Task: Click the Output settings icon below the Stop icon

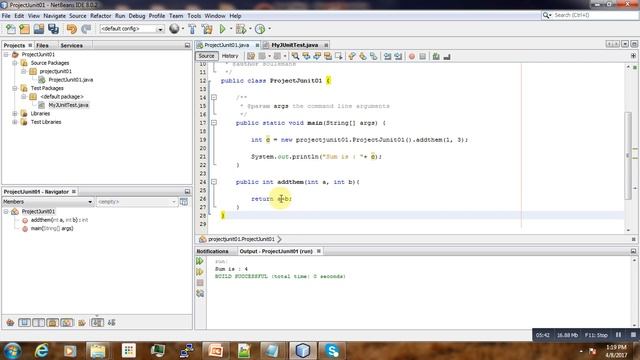Action: click(x=200, y=293)
